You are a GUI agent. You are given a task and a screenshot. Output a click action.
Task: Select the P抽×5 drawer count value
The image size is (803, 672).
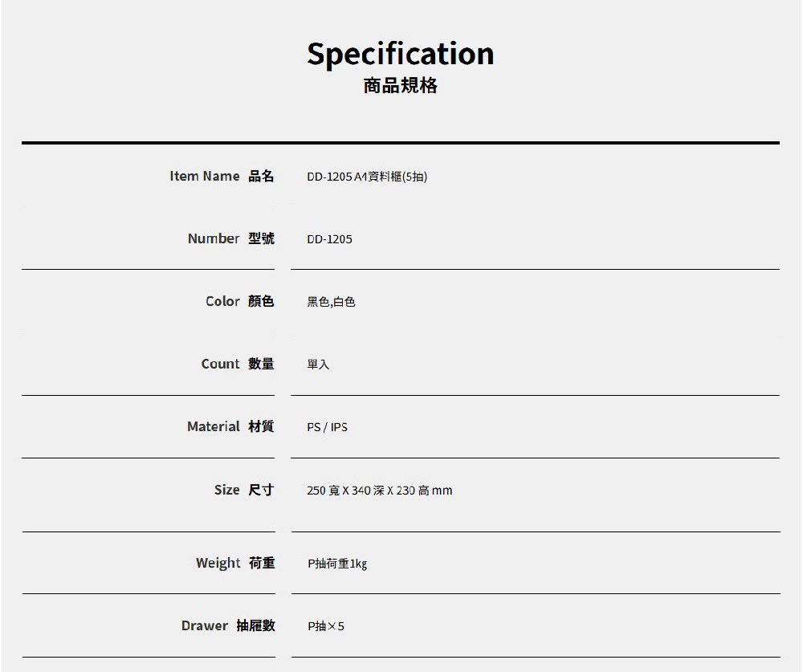(x=325, y=626)
